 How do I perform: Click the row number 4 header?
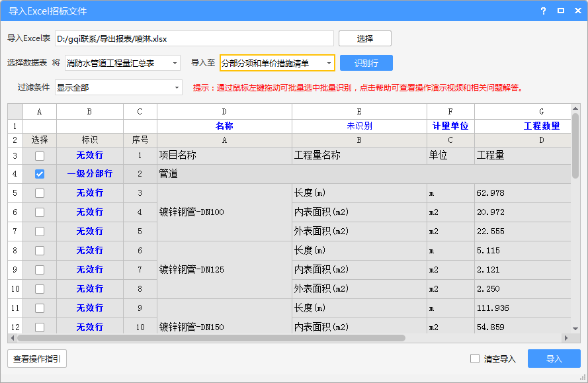(15, 174)
